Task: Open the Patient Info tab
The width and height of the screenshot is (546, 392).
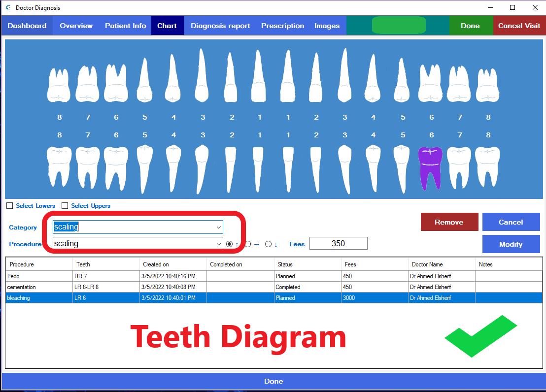Action: [x=125, y=26]
